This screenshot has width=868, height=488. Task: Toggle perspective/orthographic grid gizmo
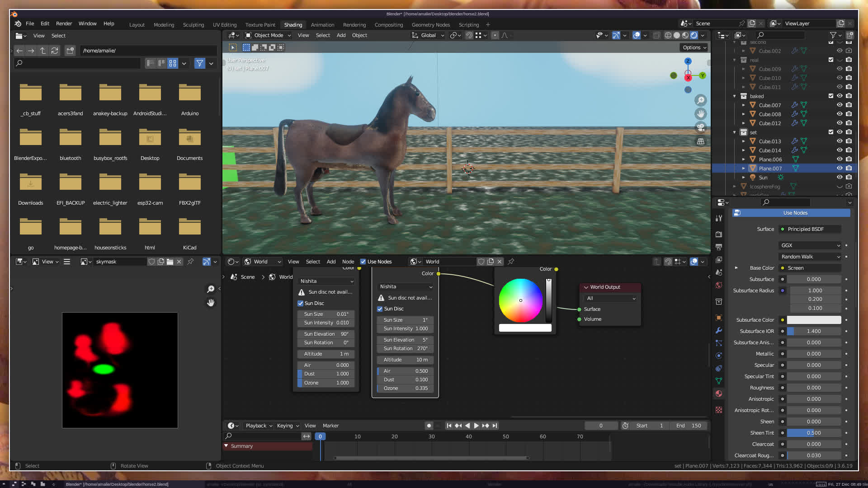[x=701, y=141]
